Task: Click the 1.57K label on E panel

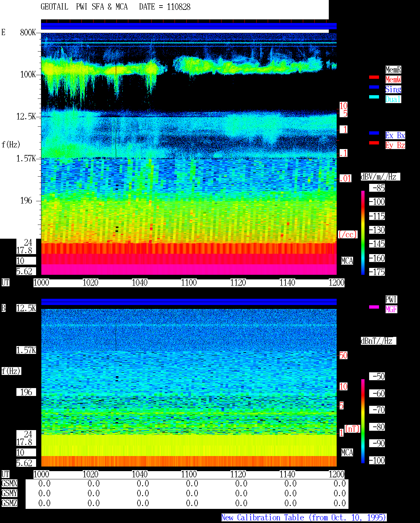Action: tap(26, 158)
